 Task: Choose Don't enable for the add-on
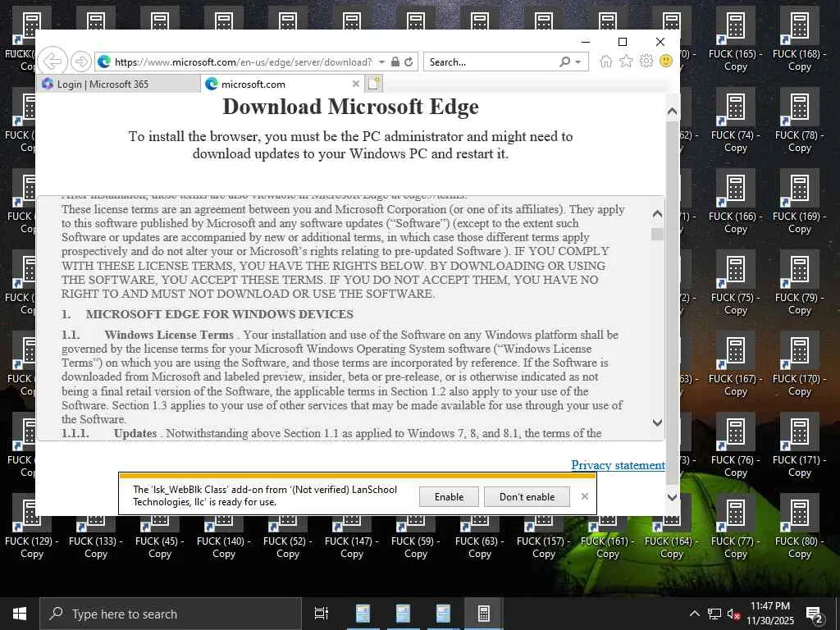click(x=527, y=496)
